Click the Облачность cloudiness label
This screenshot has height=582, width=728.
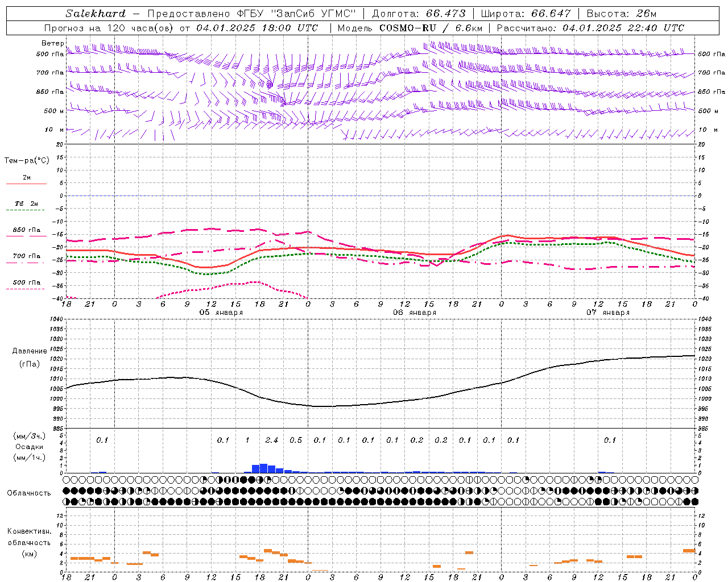[x=29, y=493]
